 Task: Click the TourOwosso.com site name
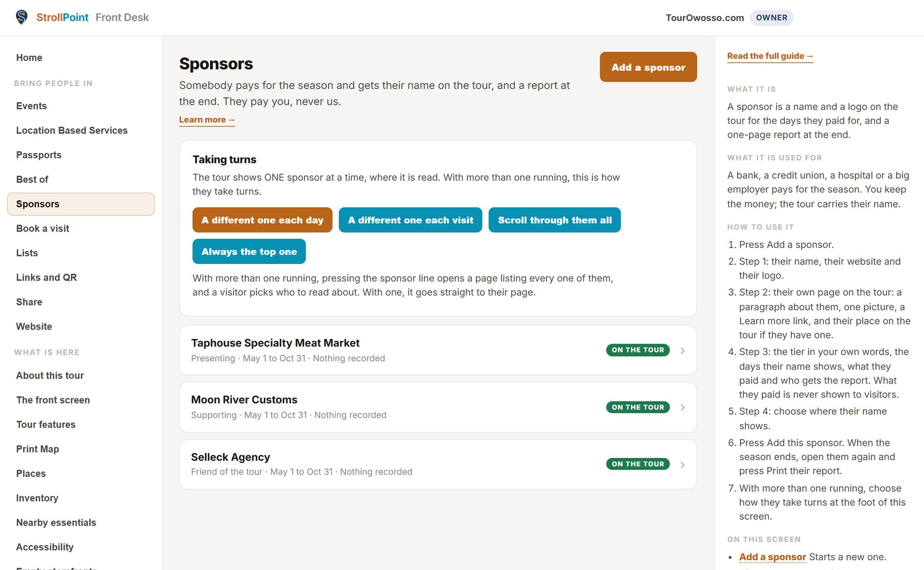[705, 18]
